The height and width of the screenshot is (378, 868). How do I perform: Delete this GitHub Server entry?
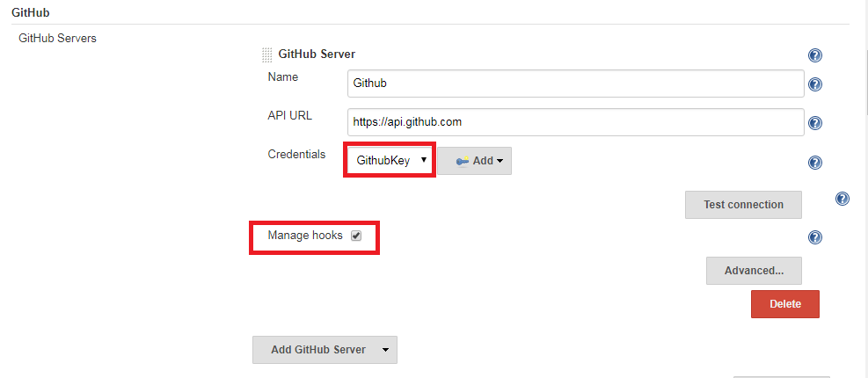(x=785, y=304)
